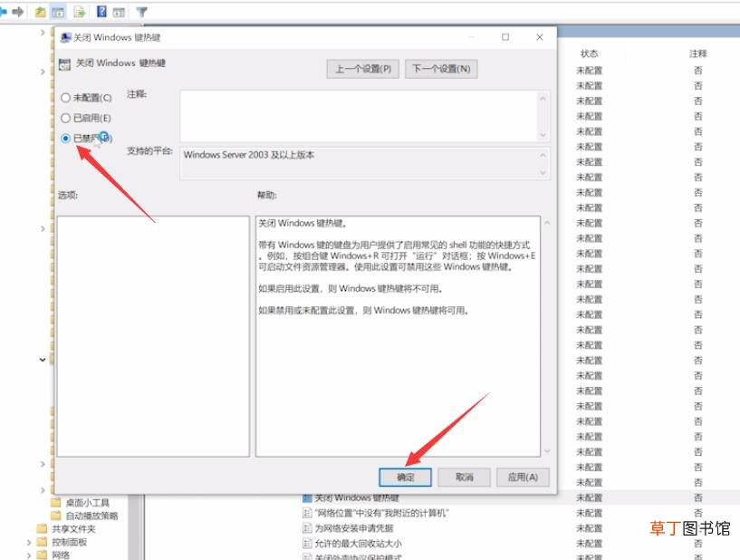Screen dimensions: 740x560
Task: Click the up-folder toolbar icon
Action: point(41,12)
